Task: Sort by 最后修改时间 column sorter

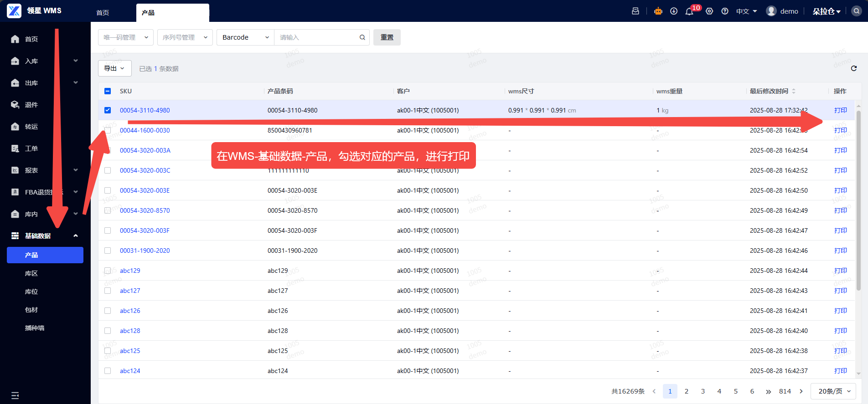Action: click(793, 91)
